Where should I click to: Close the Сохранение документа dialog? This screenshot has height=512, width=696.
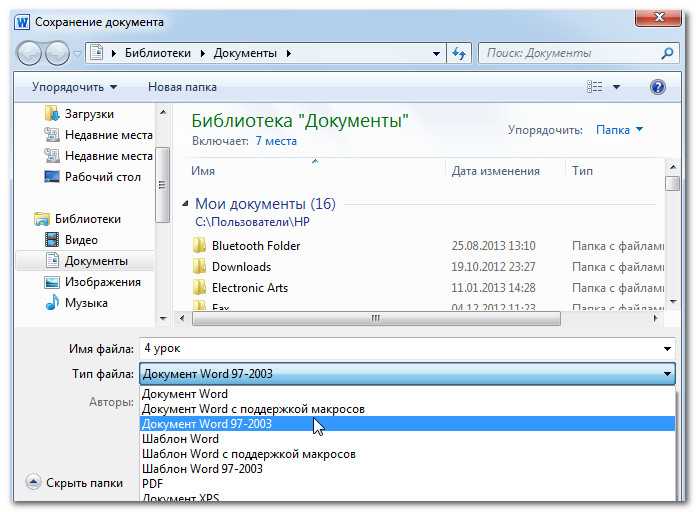click(658, 18)
